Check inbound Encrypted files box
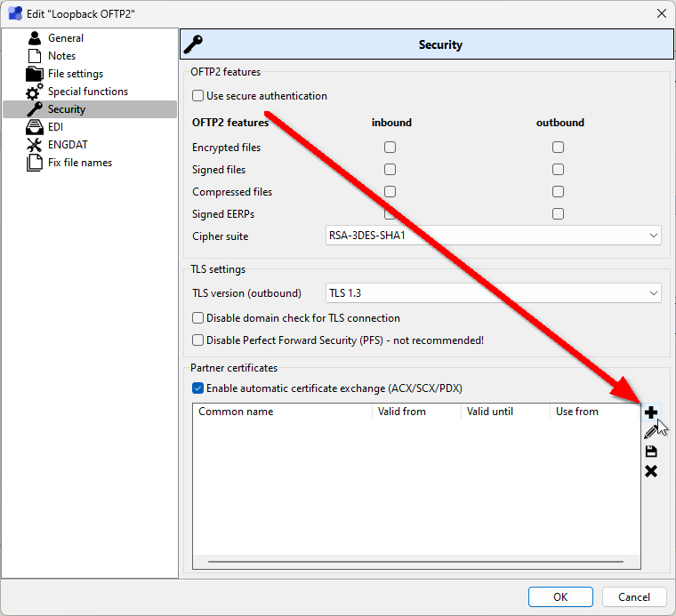The image size is (676, 616). click(x=390, y=148)
